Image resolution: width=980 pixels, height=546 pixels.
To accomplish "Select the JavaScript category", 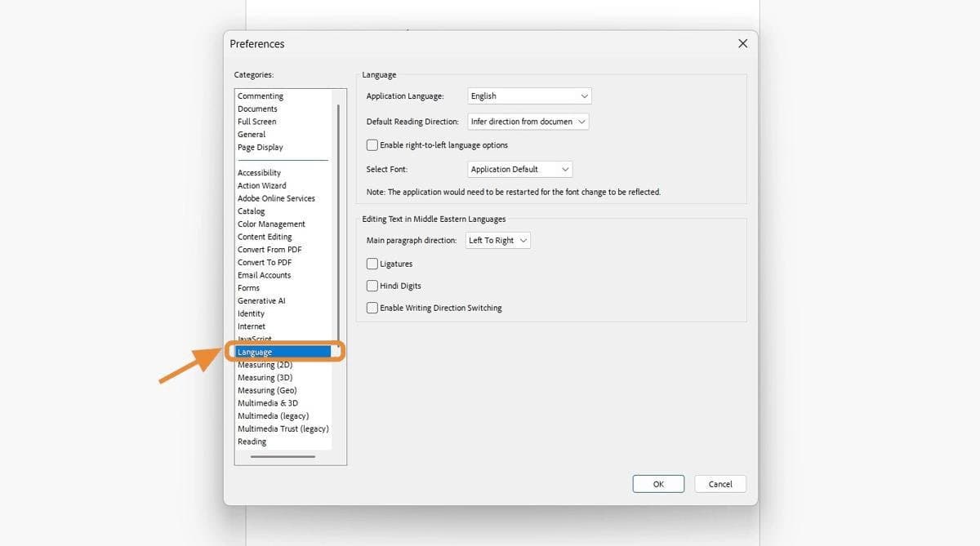I will tap(254, 339).
